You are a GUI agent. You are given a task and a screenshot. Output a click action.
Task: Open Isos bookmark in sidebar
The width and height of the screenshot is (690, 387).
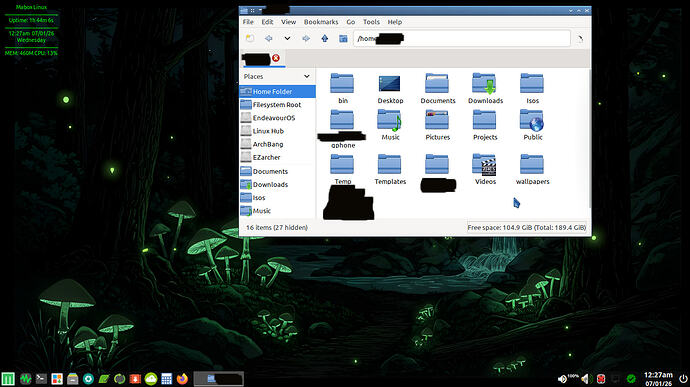click(277, 198)
